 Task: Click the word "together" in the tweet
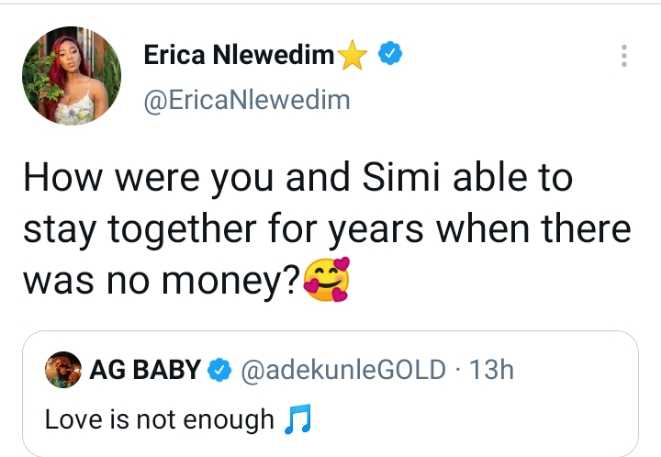(x=200, y=231)
